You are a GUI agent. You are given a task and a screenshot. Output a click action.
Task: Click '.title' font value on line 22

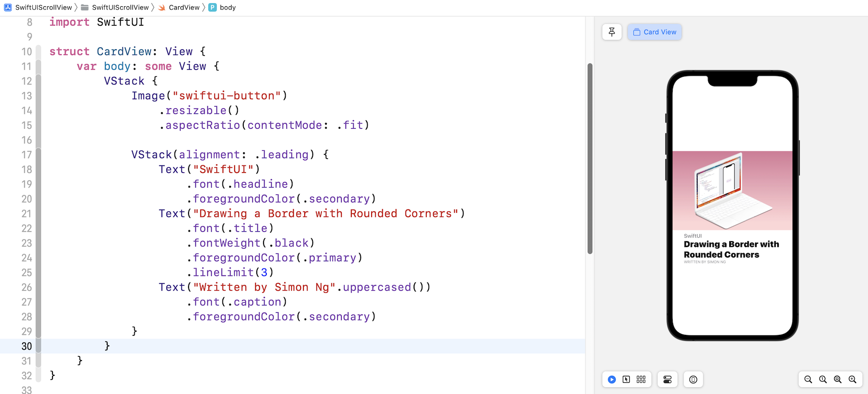247,228
